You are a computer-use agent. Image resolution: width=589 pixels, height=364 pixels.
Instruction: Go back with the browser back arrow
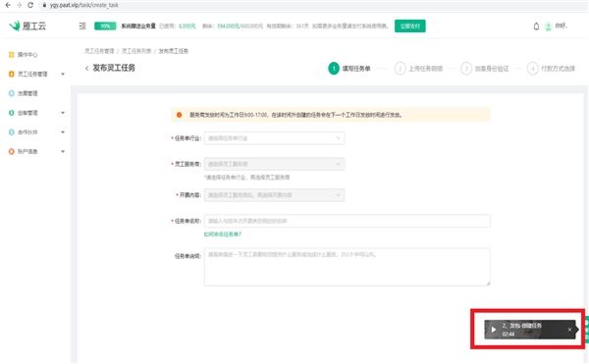8,5
